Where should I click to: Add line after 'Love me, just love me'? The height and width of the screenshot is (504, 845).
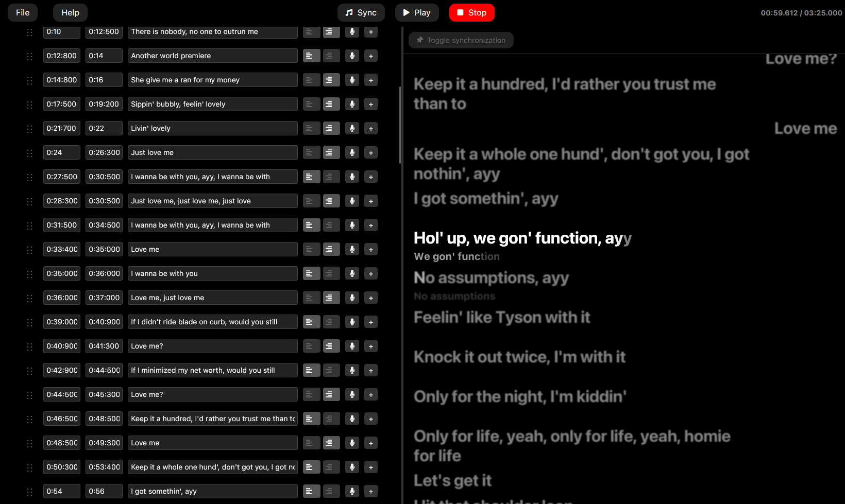coord(371,298)
